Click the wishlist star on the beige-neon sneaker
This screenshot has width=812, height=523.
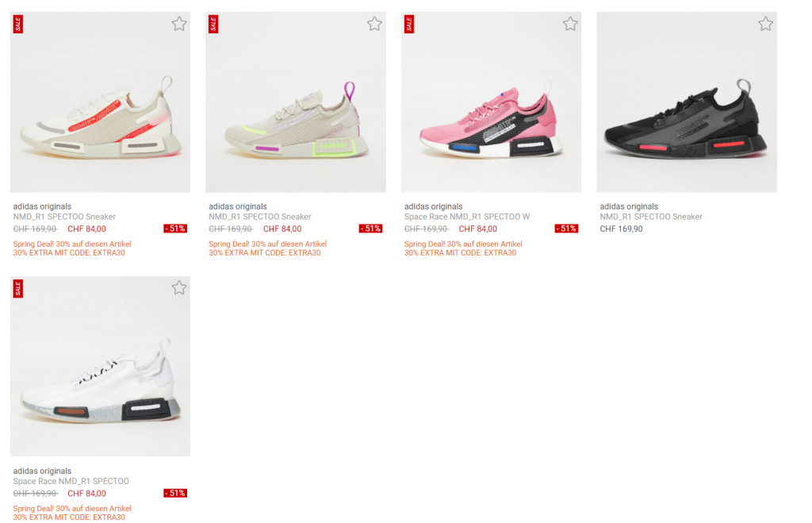tap(374, 24)
